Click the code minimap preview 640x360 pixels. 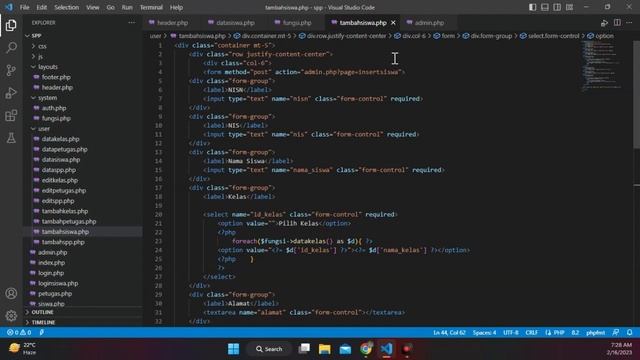602,65
